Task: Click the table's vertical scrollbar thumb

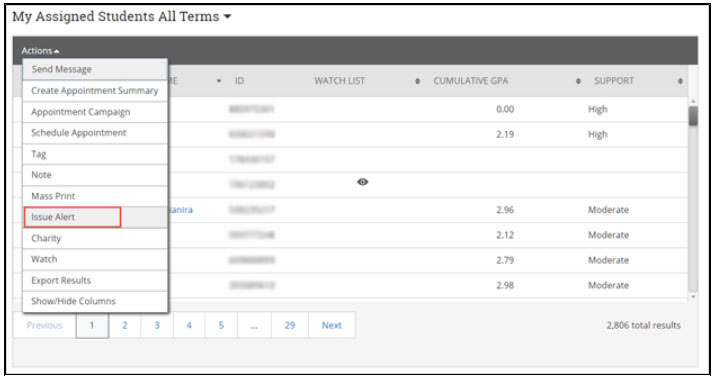Action: tap(693, 116)
